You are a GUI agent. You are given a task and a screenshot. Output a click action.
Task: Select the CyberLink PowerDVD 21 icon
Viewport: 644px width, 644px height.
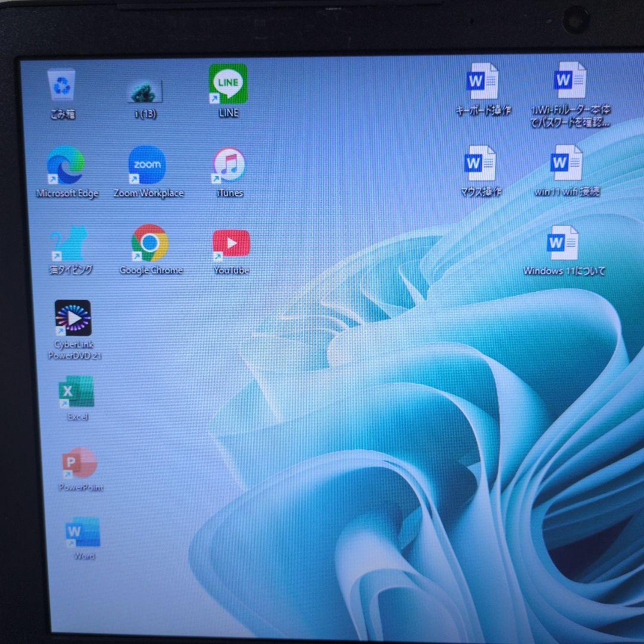(73, 318)
